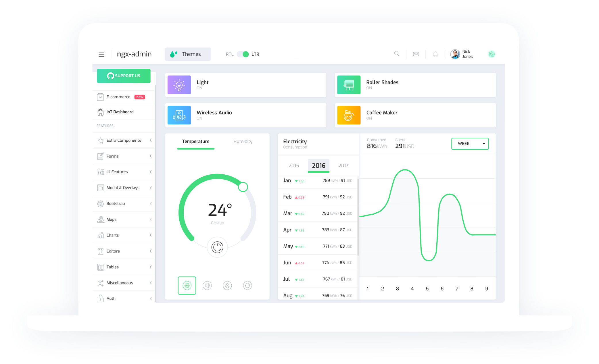Click the green settings gear icon
The image size is (599, 364).
click(492, 54)
